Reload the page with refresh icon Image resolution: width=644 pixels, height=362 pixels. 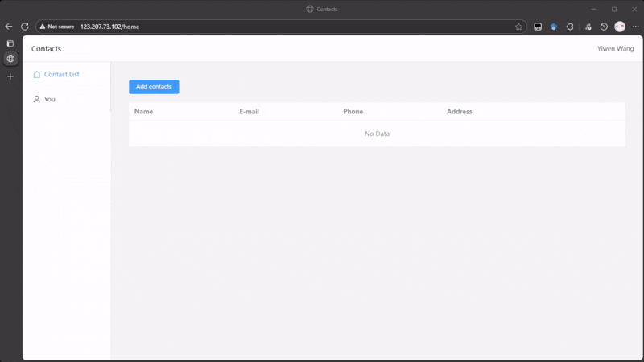(x=25, y=27)
